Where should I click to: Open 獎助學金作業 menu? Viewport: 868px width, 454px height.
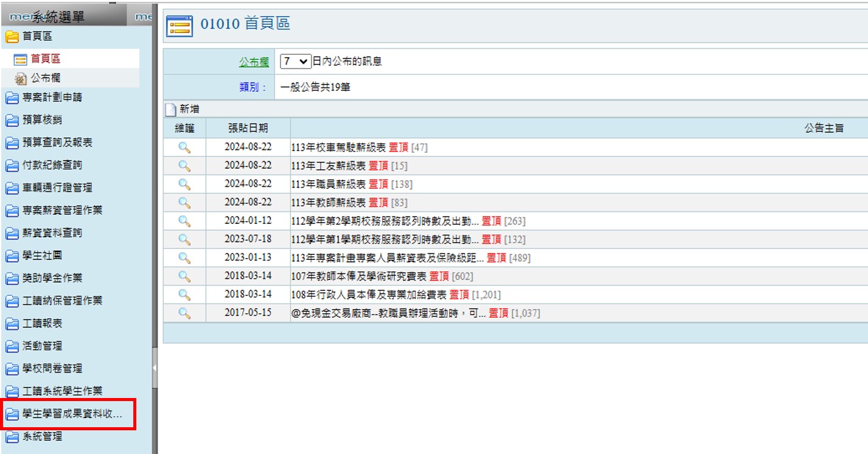[x=52, y=278]
